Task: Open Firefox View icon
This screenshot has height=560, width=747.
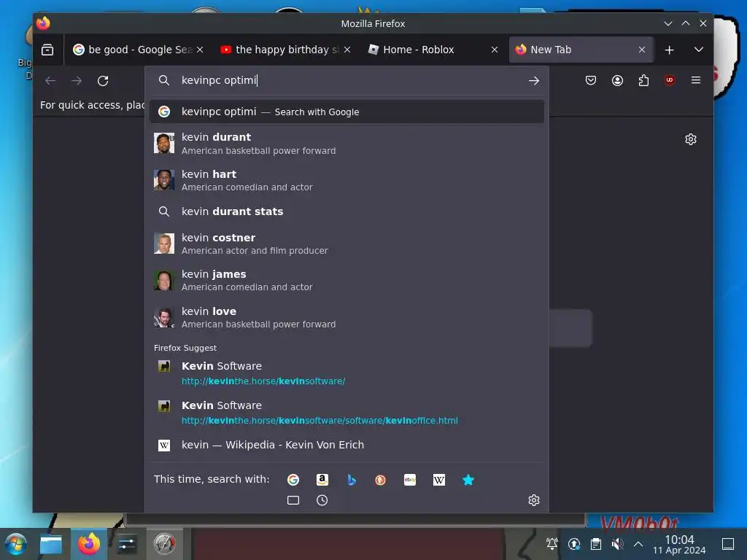Action: [x=47, y=50]
